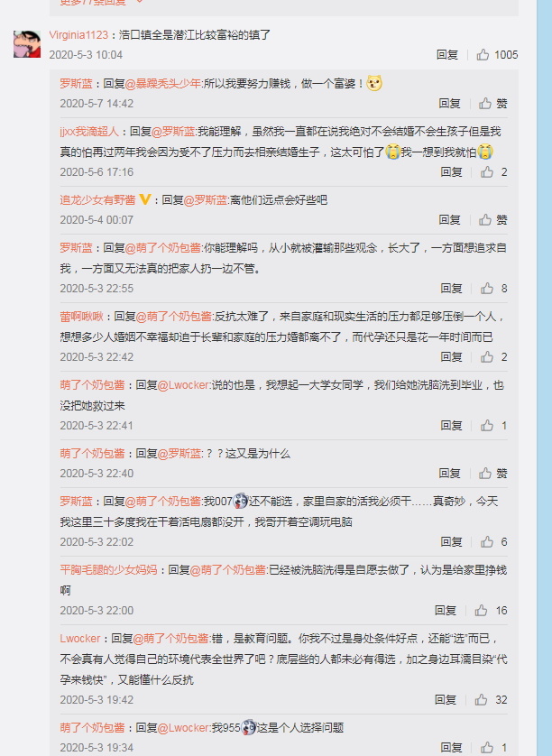This screenshot has width=552, height=756.
Task: Open 蕾啊啾啾 user profile link
Action: tap(81, 317)
